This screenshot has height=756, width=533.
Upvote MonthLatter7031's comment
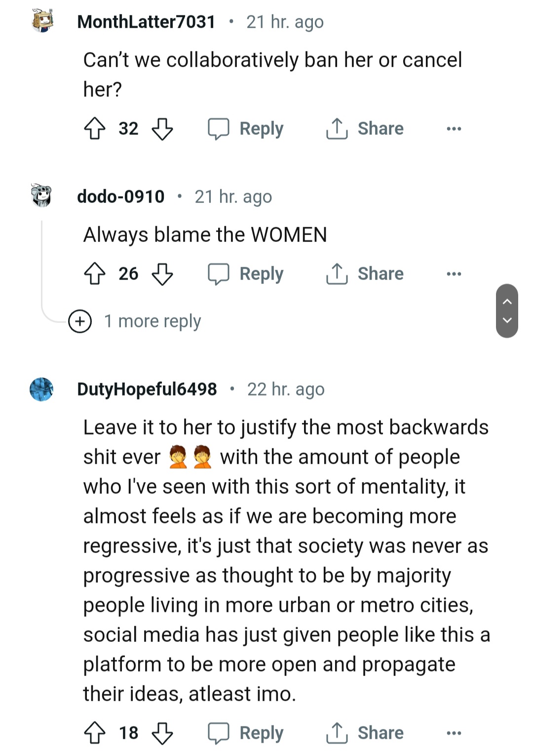point(95,129)
